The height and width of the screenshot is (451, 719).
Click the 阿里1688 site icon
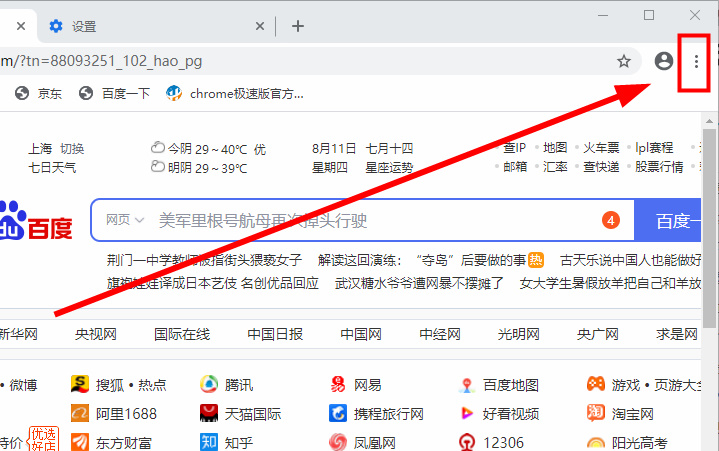coord(80,413)
